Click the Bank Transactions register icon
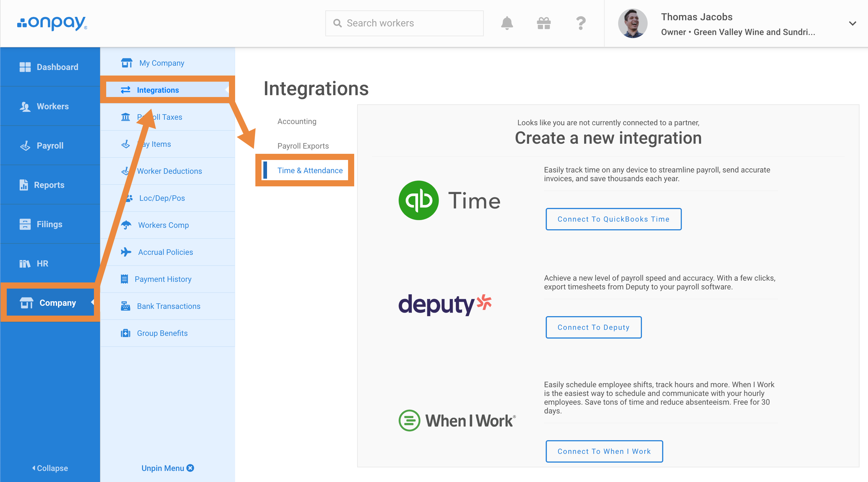 (x=125, y=306)
